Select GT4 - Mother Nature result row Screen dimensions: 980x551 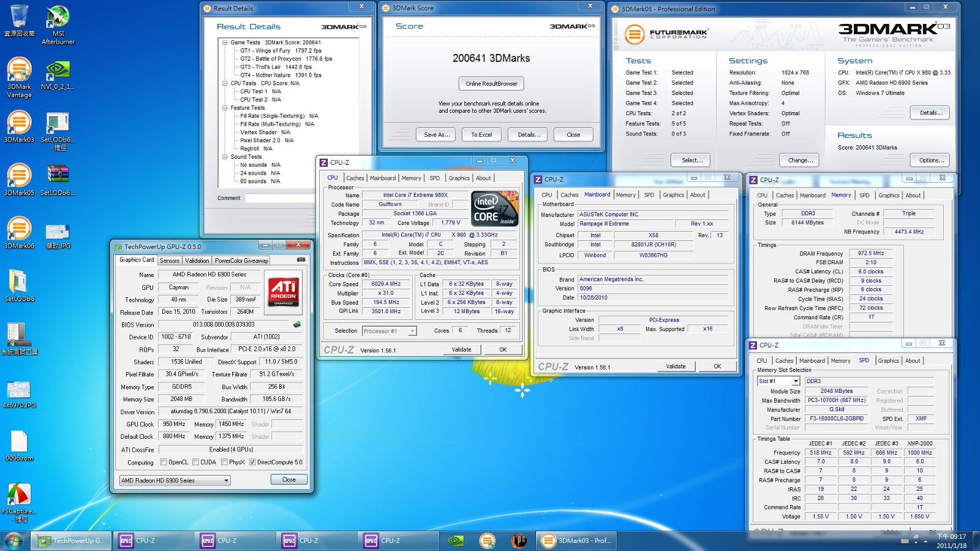[281, 75]
